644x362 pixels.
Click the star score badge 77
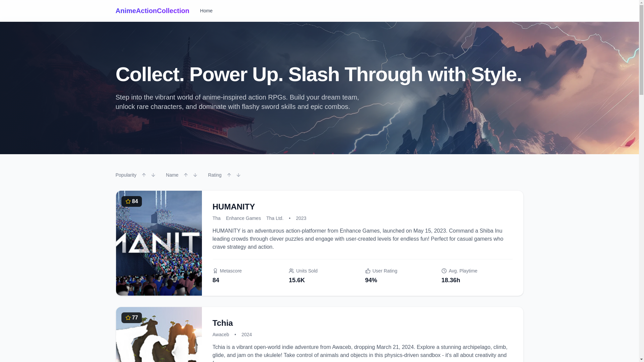coord(131,318)
